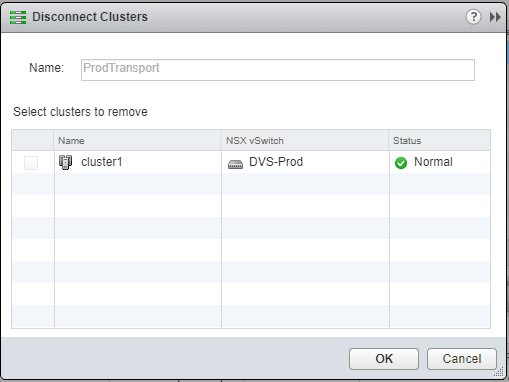Confirm with the OK button
This screenshot has height=382, width=509.
[x=384, y=359]
